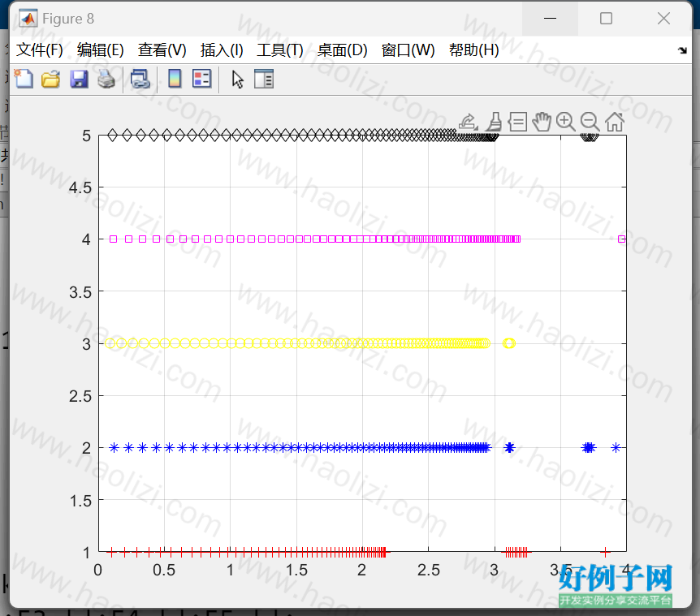Open the 窗口(W) menu

(408, 50)
